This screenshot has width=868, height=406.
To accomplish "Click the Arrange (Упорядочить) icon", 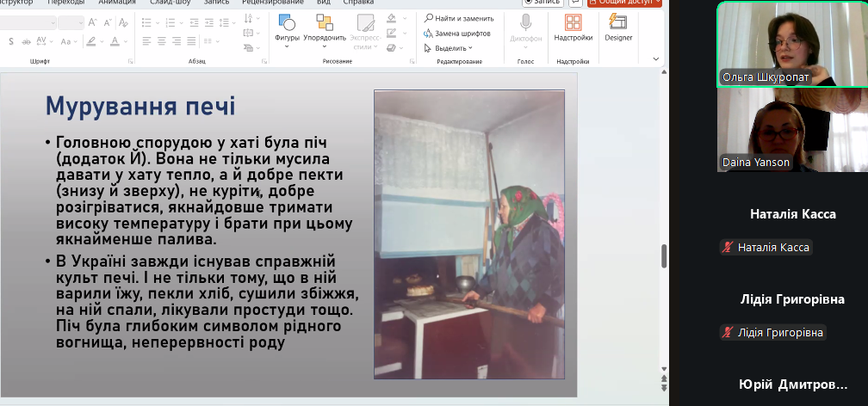I will tap(325, 25).
